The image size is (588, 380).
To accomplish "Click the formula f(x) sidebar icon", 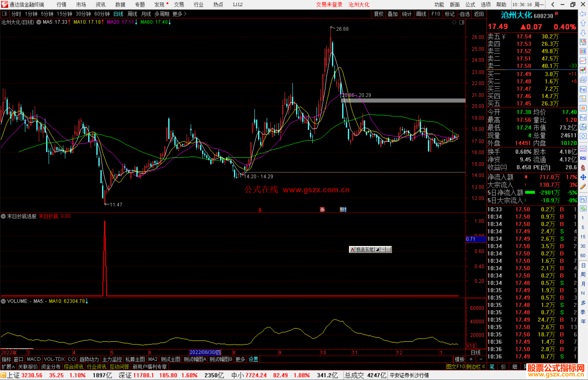I will (583, 127).
